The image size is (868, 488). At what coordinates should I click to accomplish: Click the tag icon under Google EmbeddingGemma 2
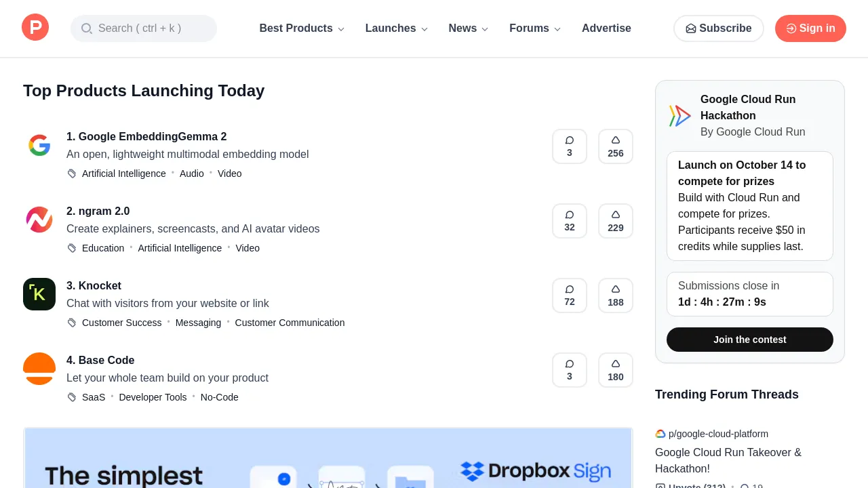pos(72,174)
